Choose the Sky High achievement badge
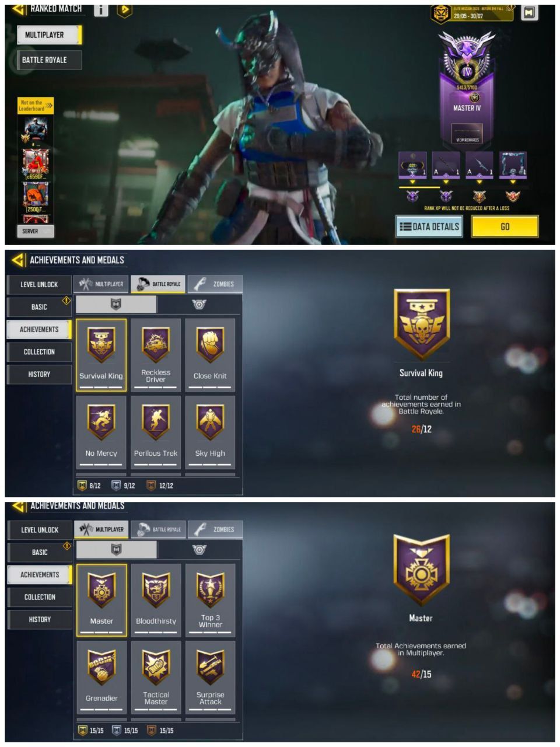560x747 pixels. [210, 432]
